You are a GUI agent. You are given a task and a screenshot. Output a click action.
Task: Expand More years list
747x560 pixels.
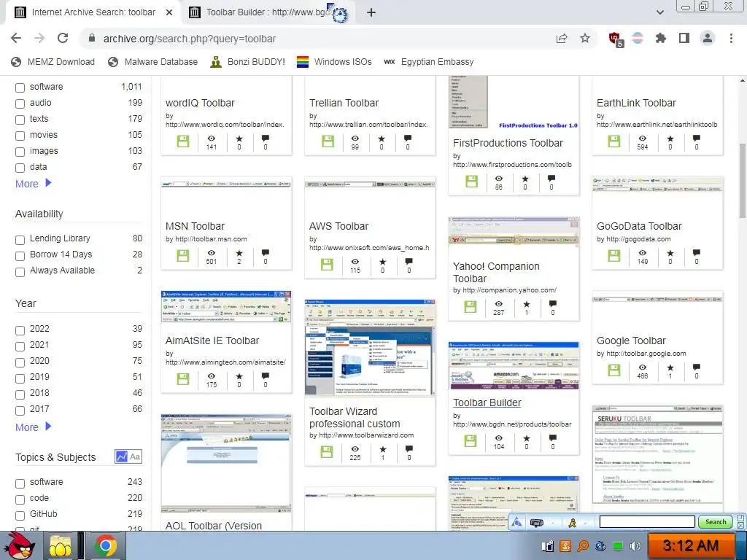click(x=34, y=427)
